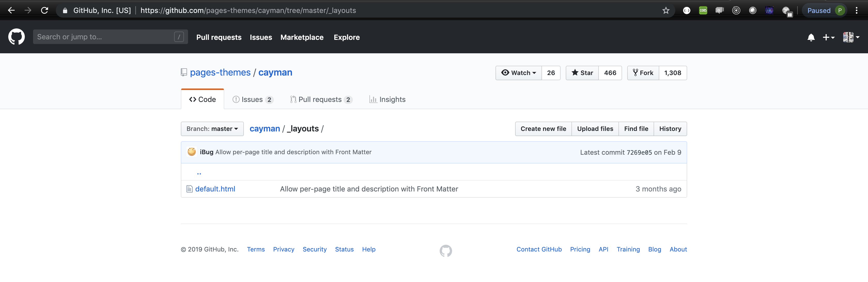868x282 pixels.
Task: View the 466 stargazers count
Action: coord(610,73)
